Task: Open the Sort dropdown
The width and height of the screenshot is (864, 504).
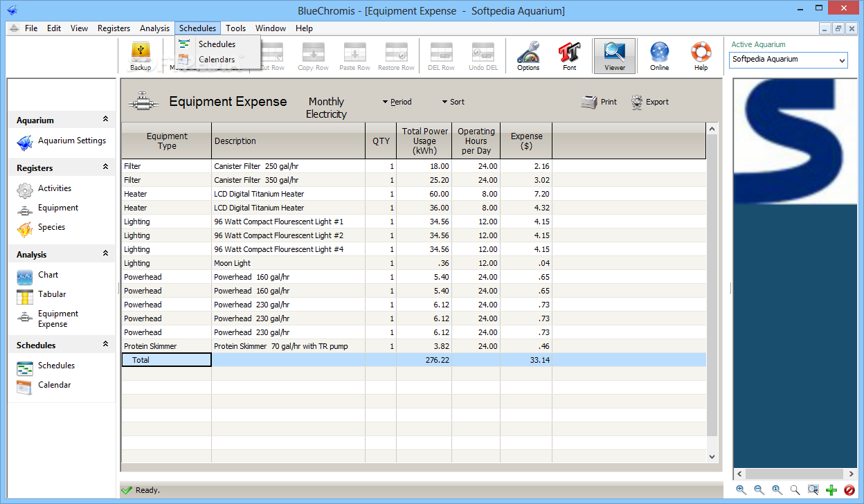Action: (x=453, y=102)
